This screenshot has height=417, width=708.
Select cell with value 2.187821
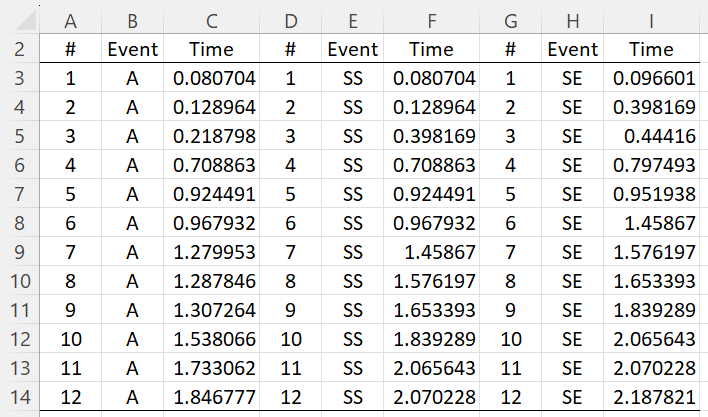click(x=652, y=397)
